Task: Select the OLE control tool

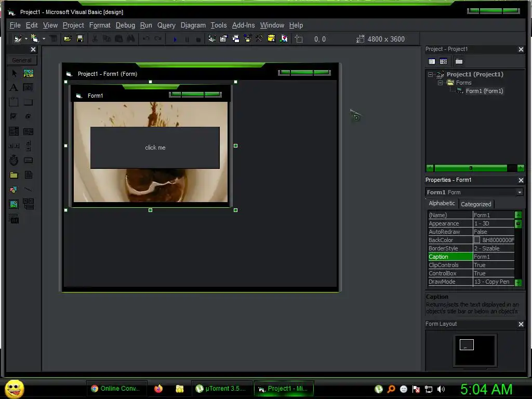Action: pyautogui.click(x=14, y=219)
